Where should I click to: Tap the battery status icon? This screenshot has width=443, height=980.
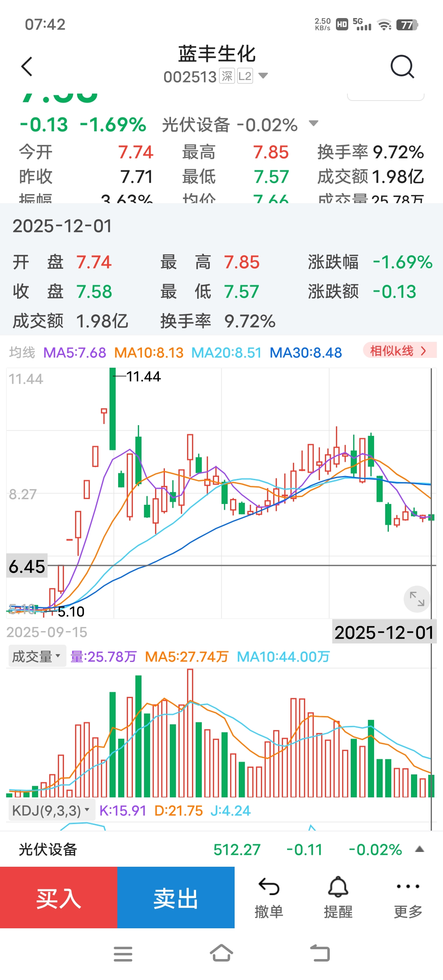click(407, 25)
